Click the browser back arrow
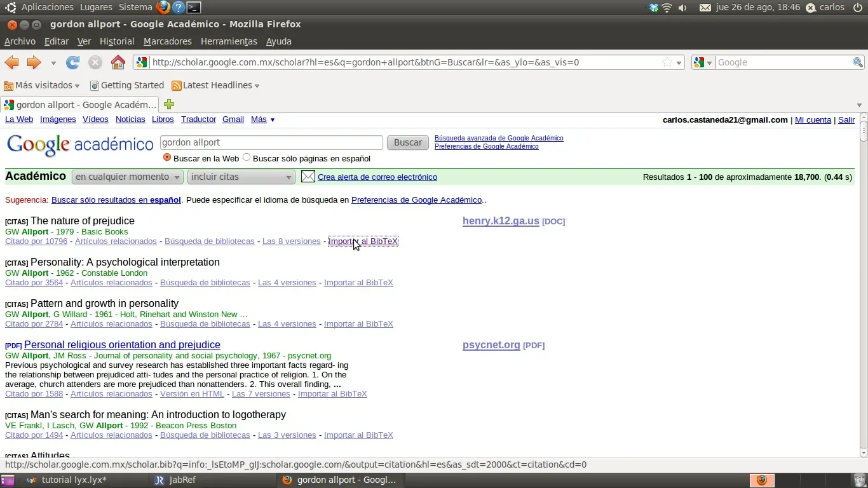 [12, 62]
